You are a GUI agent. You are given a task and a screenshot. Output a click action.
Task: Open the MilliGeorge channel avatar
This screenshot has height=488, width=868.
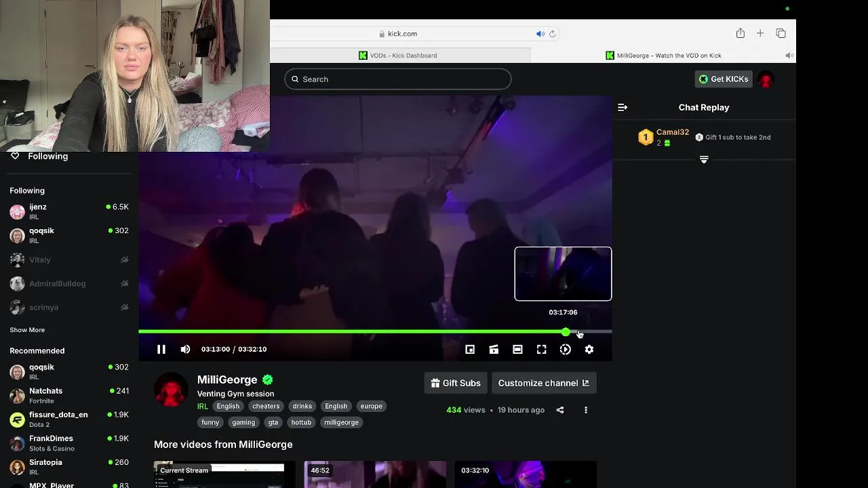171,390
